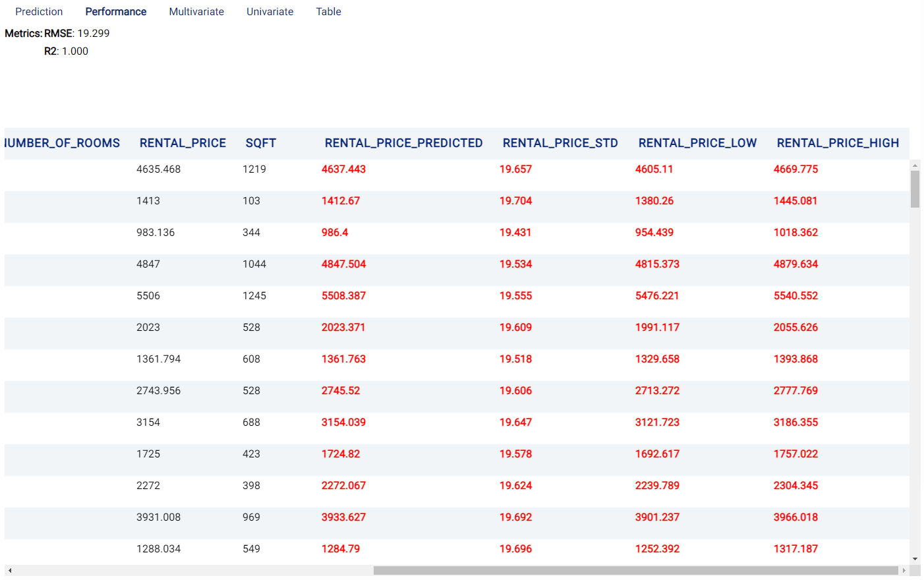924x584 pixels.
Task: Click the horizontal scrollbar thumb
Action: pyautogui.click(x=635, y=570)
